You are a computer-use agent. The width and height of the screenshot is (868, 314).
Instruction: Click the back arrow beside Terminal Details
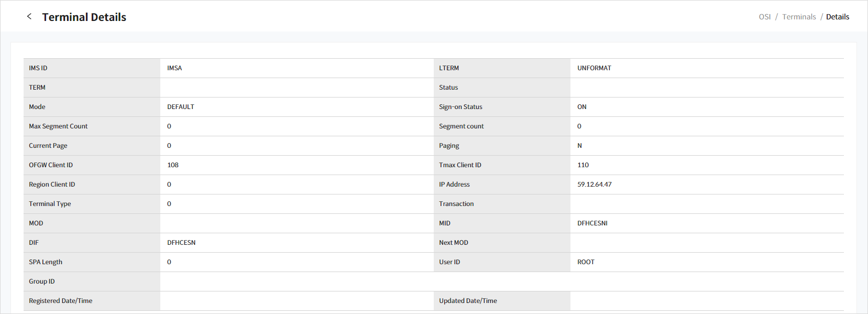[x=29, y=17]
